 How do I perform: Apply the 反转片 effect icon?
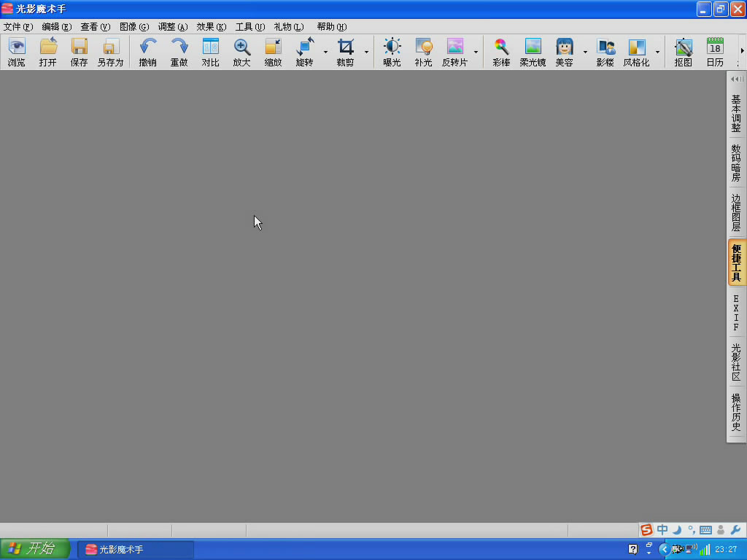click(x=455, y=52)
